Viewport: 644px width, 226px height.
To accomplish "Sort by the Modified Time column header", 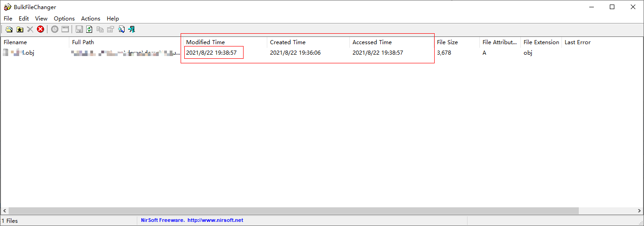I will [x=225, y=42].
